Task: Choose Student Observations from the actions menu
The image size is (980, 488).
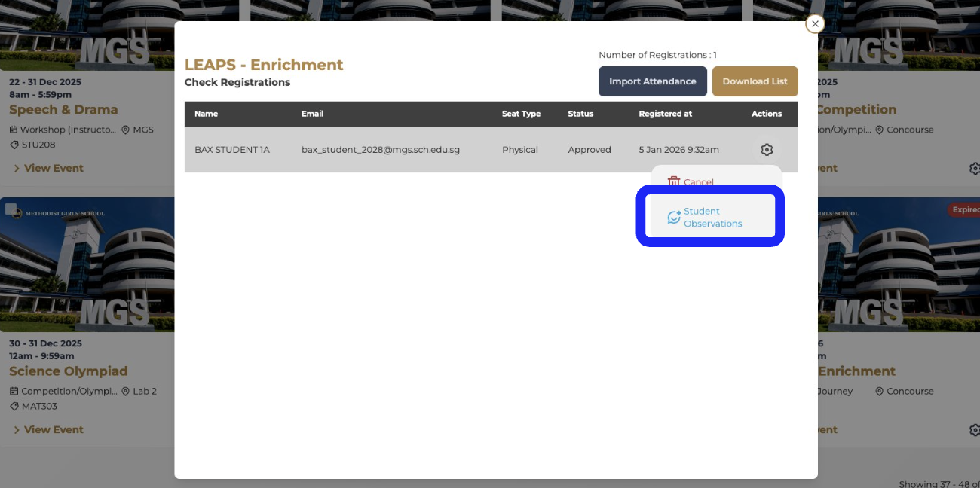Action: [x=712, y=218]
